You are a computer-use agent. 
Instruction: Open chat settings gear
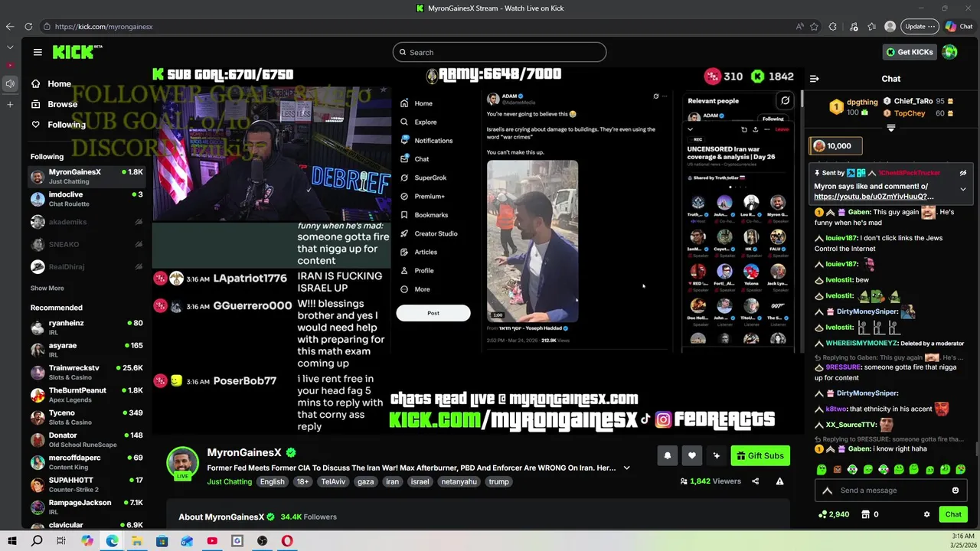pos(926,514)
